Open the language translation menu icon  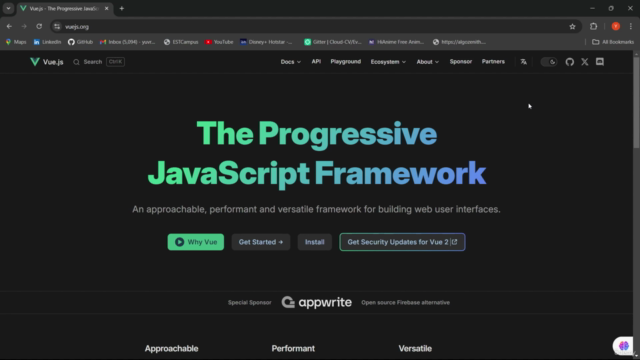[524, 62]
